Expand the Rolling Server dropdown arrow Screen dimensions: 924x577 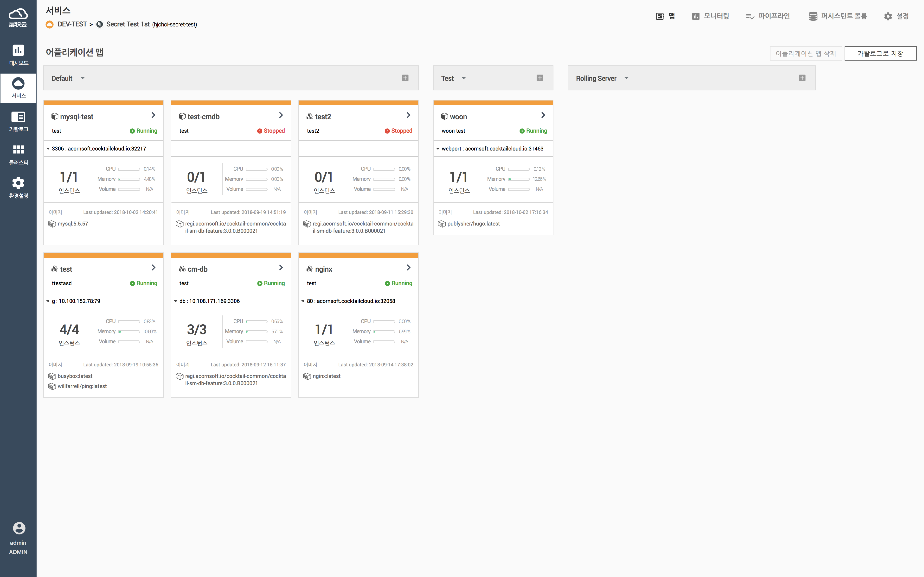tap(626, 78)
